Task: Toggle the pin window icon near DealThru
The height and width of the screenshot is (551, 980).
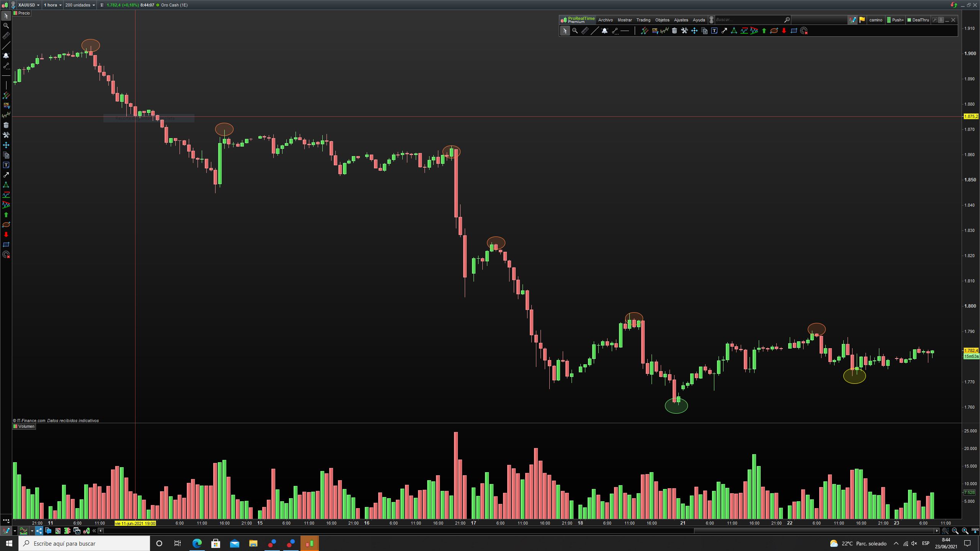Action: click(941, 20)
